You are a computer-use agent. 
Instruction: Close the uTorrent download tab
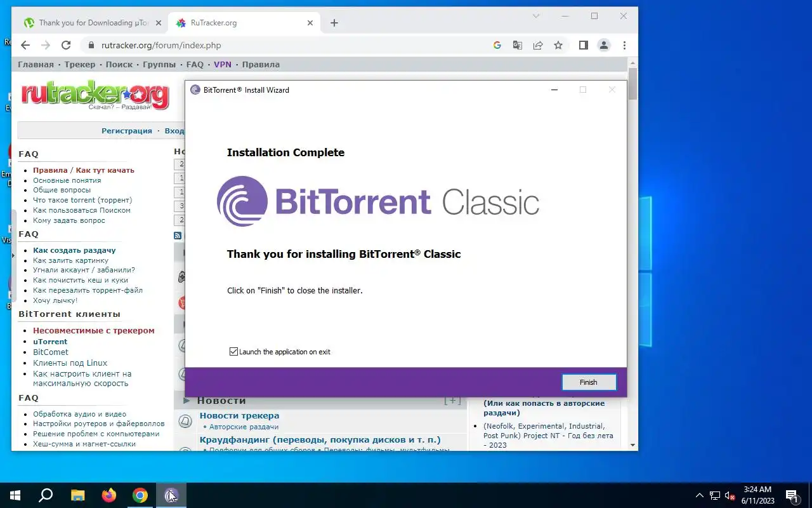(x=159, y=23)
